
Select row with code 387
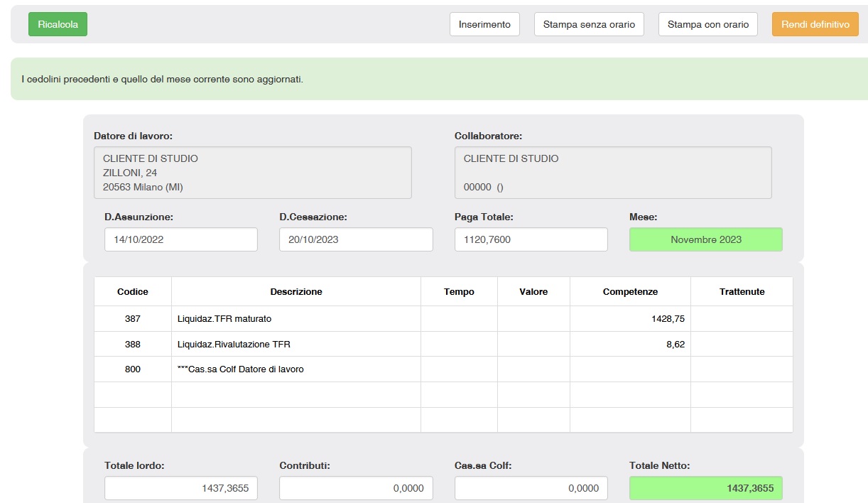(133, 319)
